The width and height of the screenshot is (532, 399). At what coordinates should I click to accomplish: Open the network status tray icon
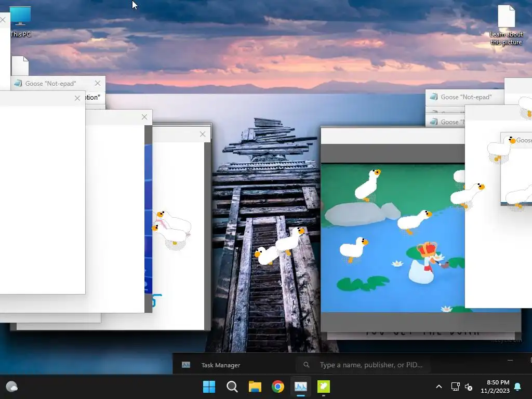click(455, 387)
